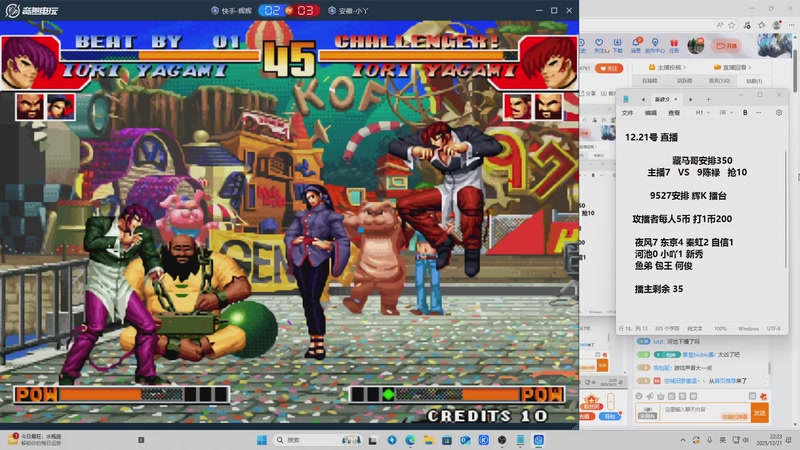This screenshot has width=800, height=450.
Task: Open notepad settings gear icon
Action: (779, 112)
